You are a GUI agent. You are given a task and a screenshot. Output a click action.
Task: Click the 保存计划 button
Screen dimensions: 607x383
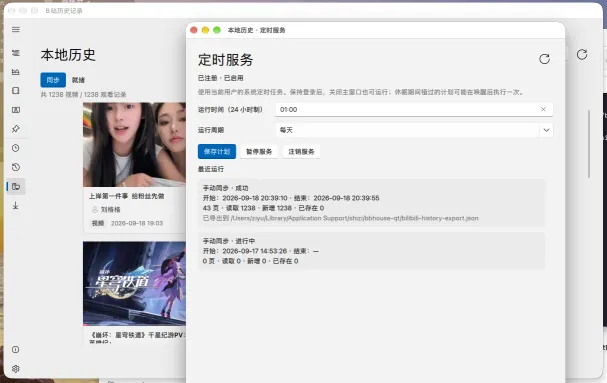pyautogui.click(x=217, y=151)
